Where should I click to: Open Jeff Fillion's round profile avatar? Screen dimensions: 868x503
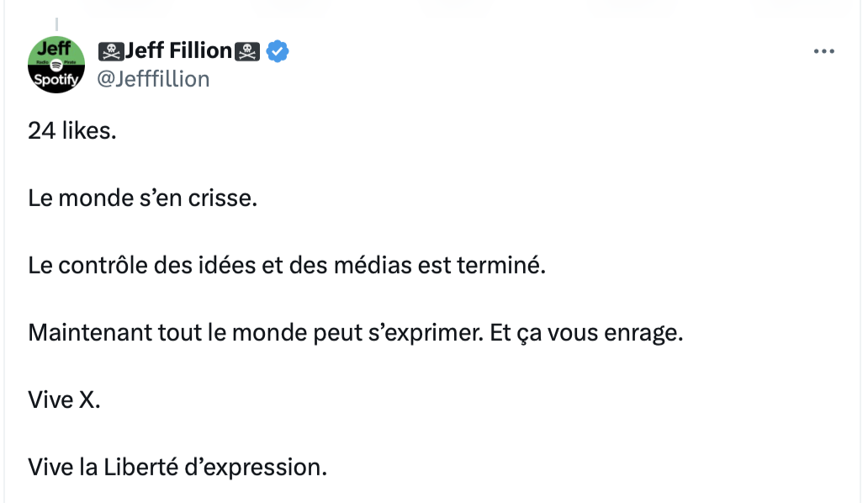coord(56,65)
